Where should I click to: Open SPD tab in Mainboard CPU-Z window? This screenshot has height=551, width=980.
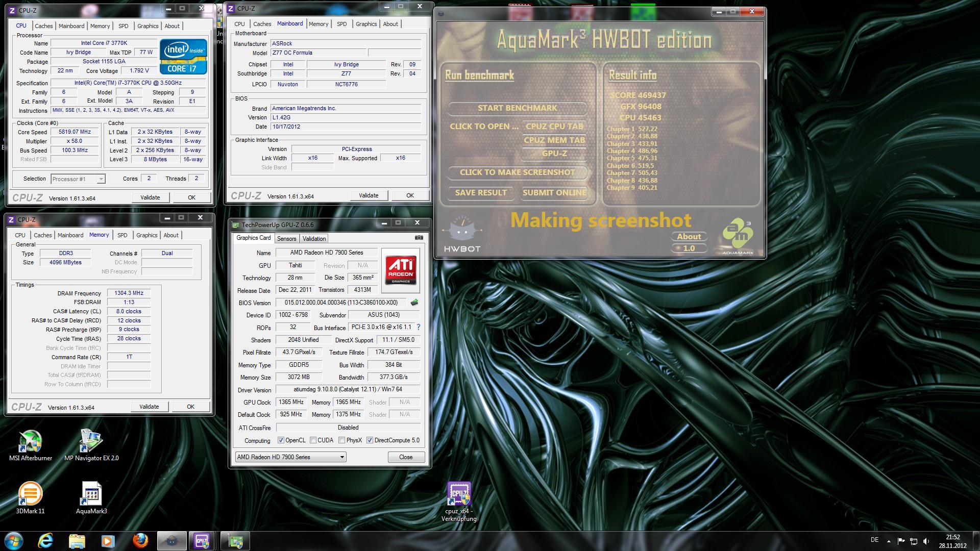tap(342, 24)
